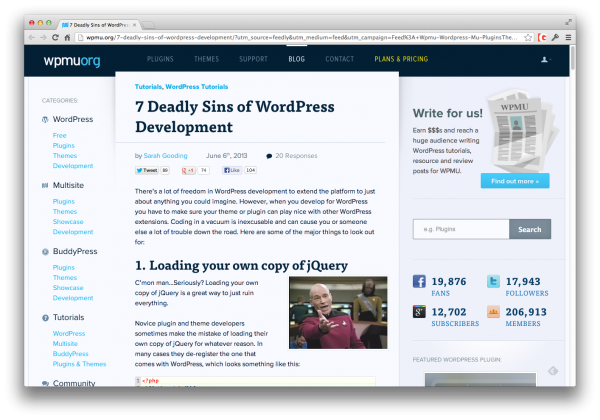600x420 pixels.
Task: Open Plugins link under WordPress
Action: coord(64,146)
